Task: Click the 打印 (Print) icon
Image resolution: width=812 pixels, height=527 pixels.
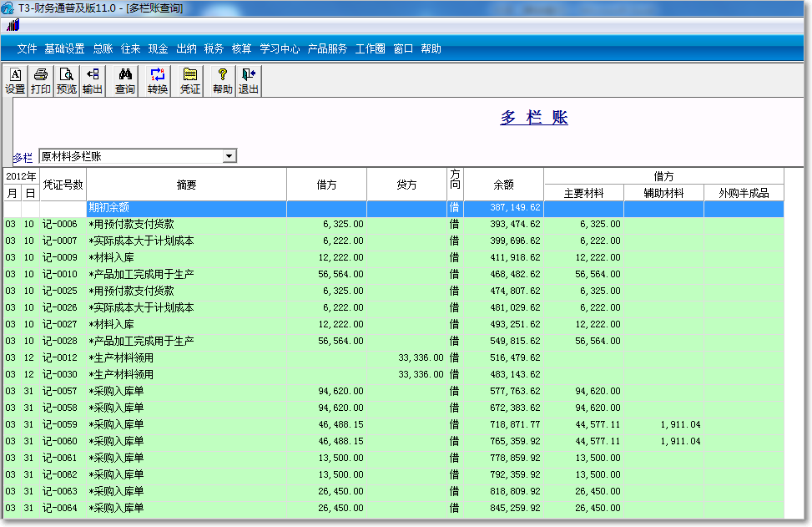Action: tap(39, 80)
